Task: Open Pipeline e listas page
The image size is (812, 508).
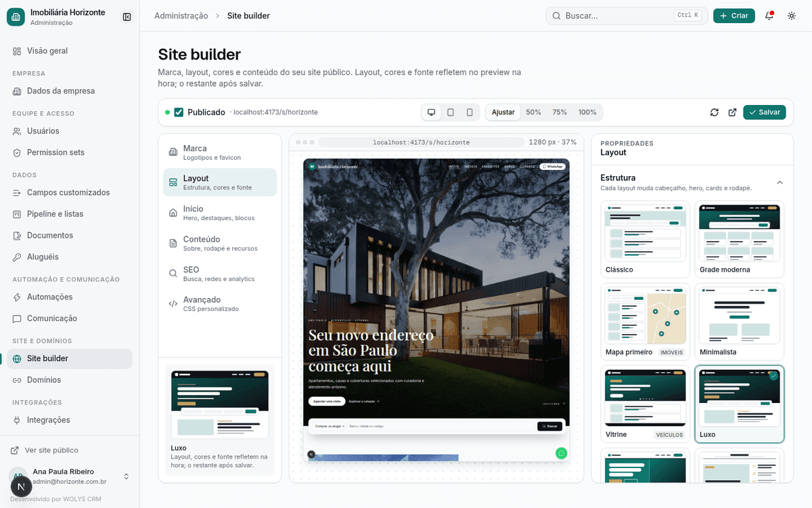Action: (x=70, y=214)
